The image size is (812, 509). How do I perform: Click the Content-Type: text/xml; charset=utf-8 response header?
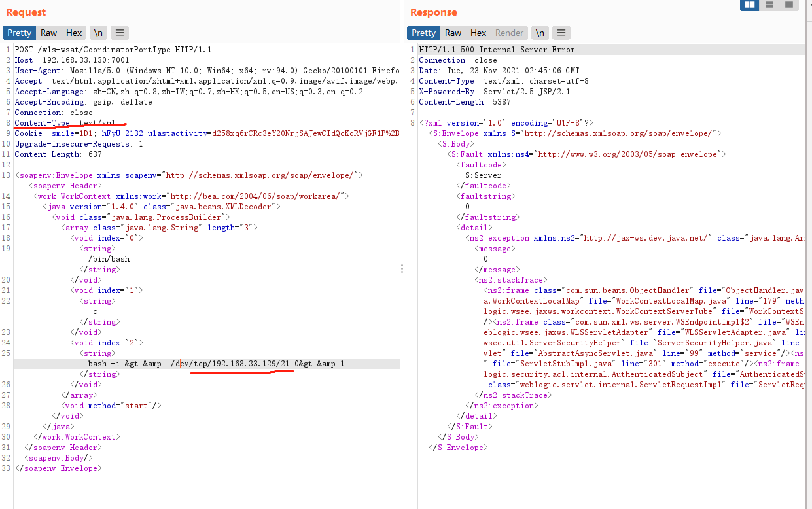pos(504,81)
